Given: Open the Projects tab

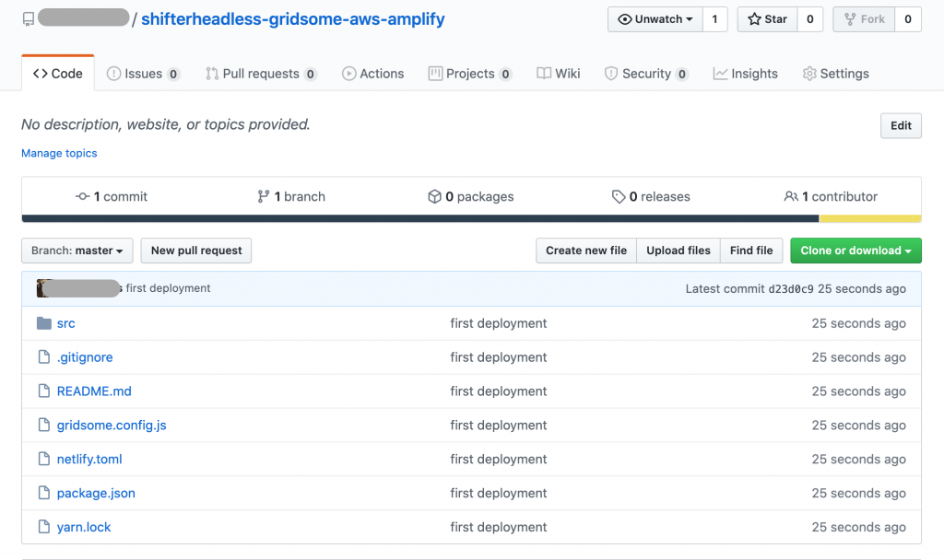Looking at the screenshot, I should coord(470,74).
